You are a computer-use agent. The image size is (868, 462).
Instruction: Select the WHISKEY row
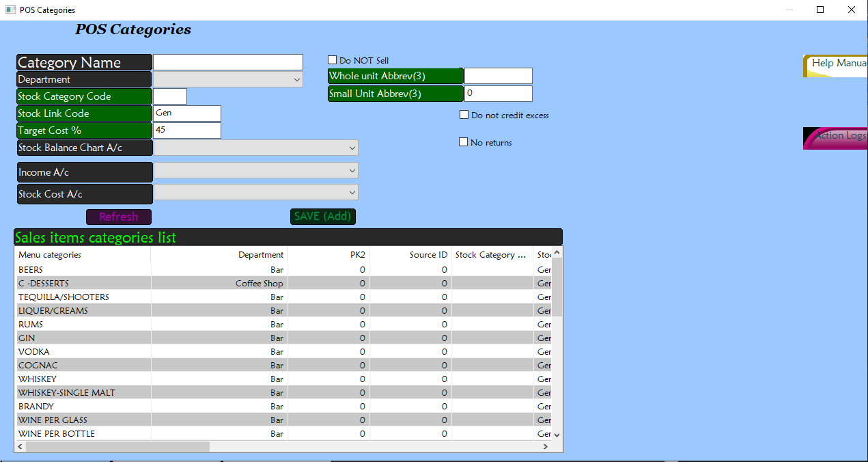283,379
